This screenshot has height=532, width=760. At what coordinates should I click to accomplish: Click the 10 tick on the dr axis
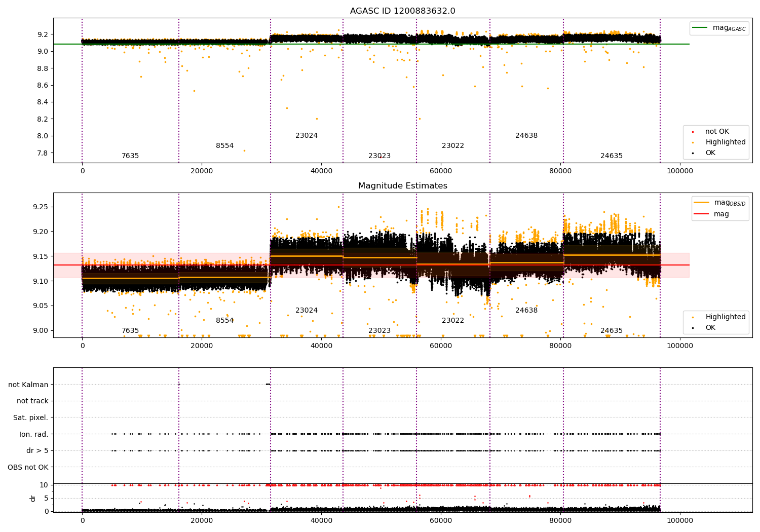pos(44,485)
